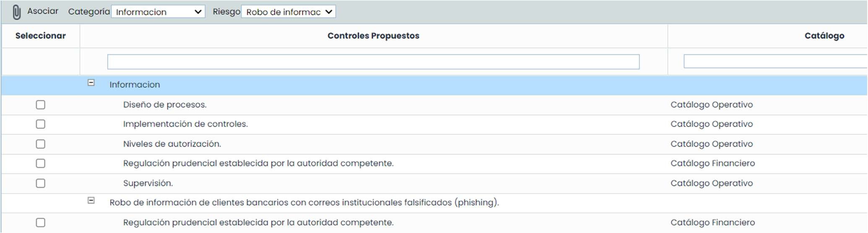Check the Implementación de controles checkbox
This screenshot has width=868, height=233.
coord(41,124)
